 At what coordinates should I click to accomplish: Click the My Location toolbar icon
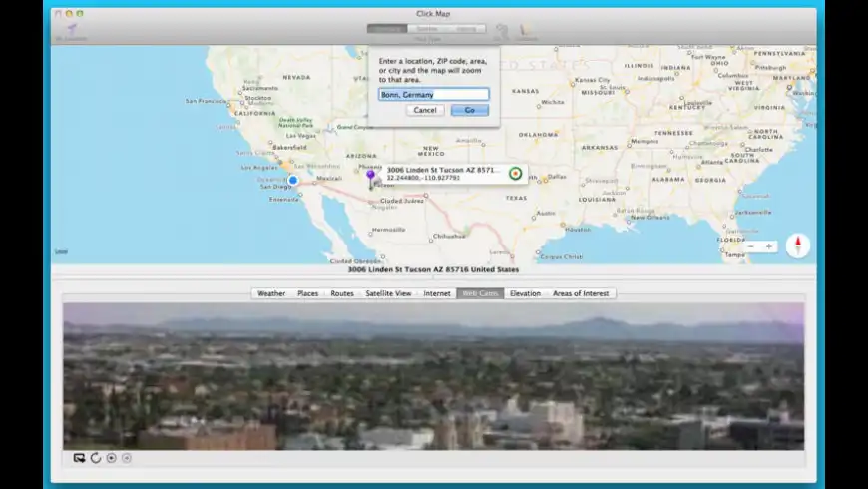[x=72, y=31]
